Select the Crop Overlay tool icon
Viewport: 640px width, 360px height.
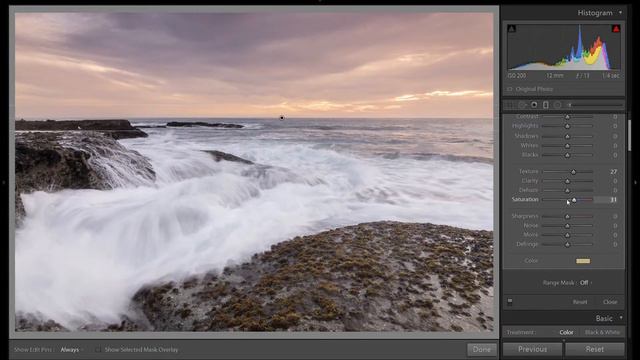510,105
